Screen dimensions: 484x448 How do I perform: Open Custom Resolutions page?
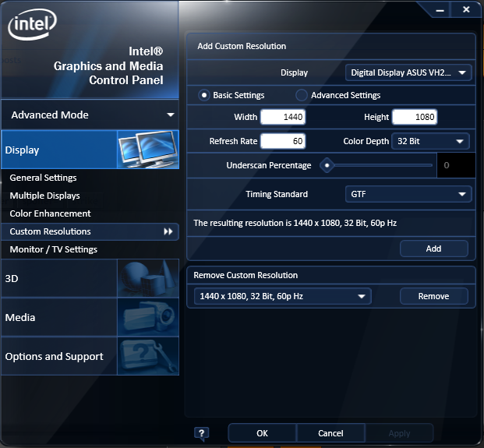point(90,231)
